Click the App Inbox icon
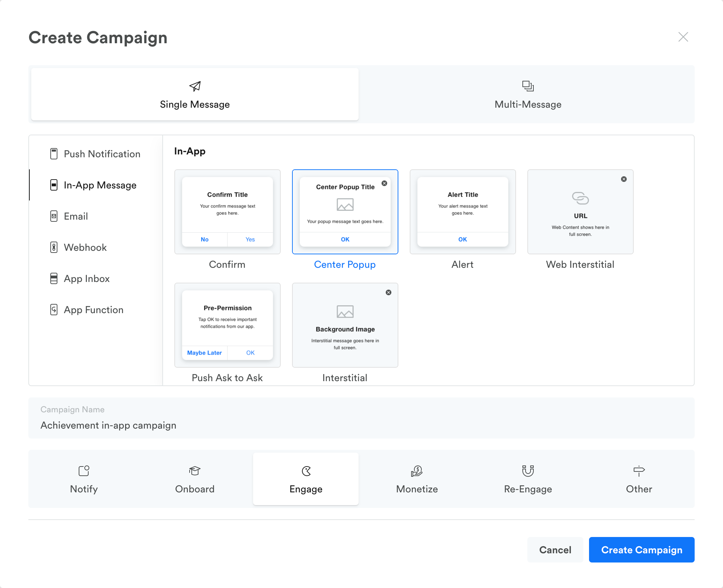Screen dimensions: 723x588 click(x=54, y=278)
